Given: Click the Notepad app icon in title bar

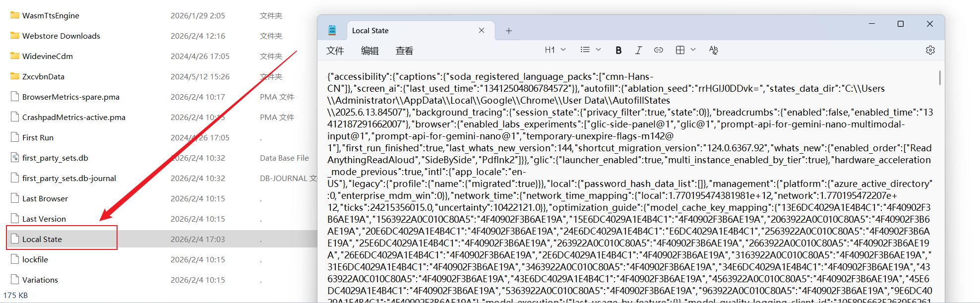Looking at the screenshot, I should (x=332, y=31).
